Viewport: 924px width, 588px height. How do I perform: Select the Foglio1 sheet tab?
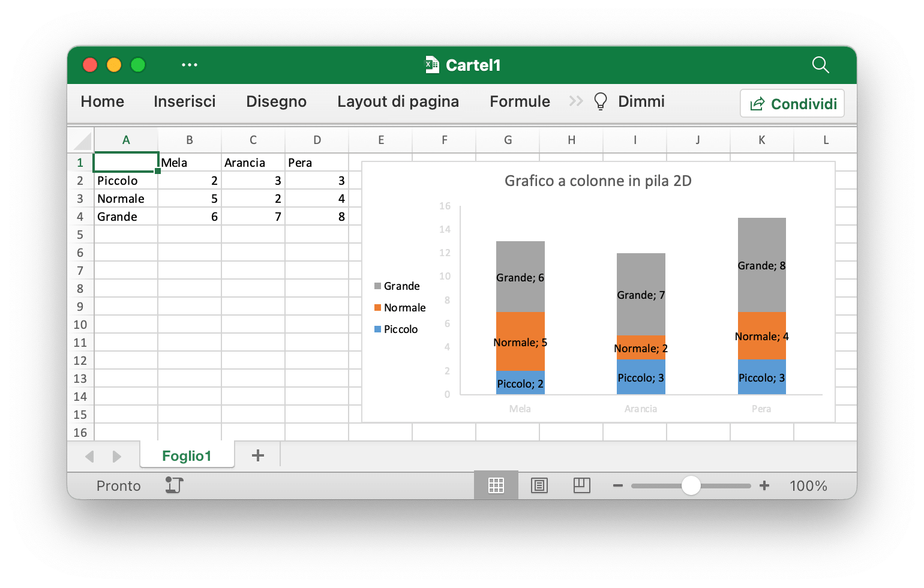[x=187, y=455]
